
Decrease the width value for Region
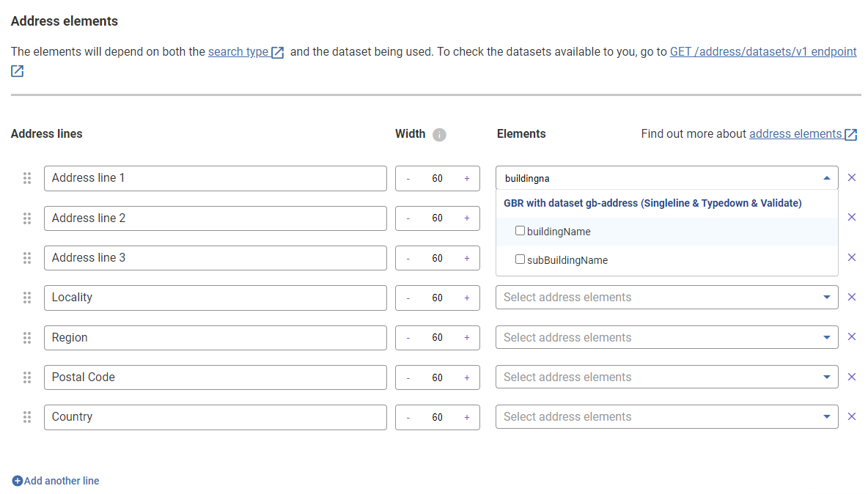pos(408,337)
